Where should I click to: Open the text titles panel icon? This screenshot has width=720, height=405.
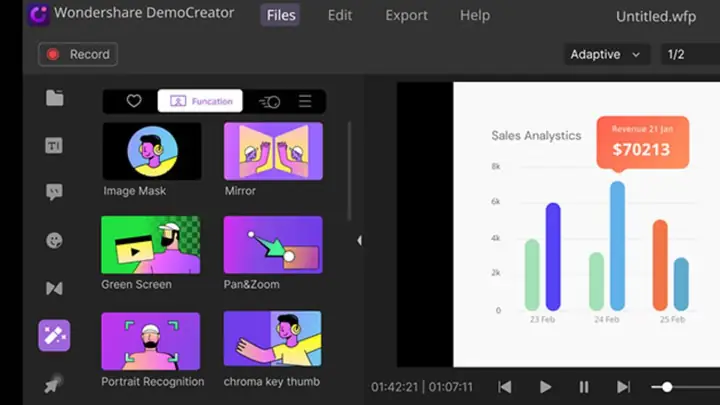(x=54, y=146)
